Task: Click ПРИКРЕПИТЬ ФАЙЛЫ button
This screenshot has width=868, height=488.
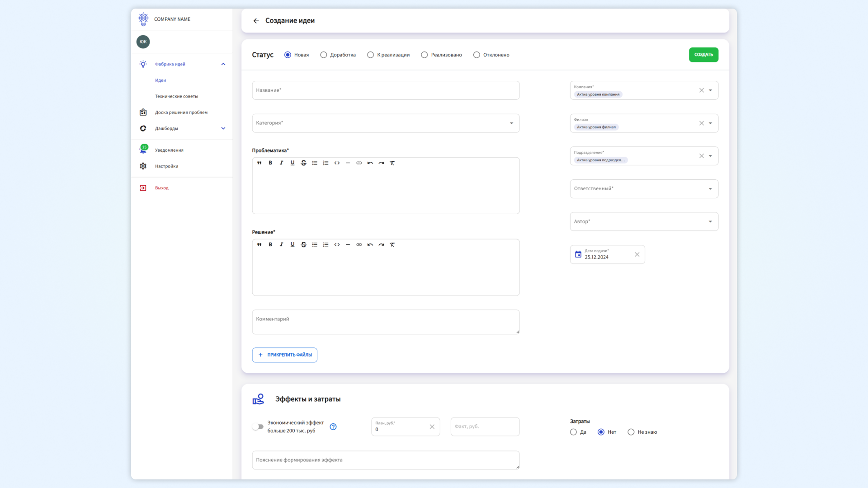Action: point(284,355)
